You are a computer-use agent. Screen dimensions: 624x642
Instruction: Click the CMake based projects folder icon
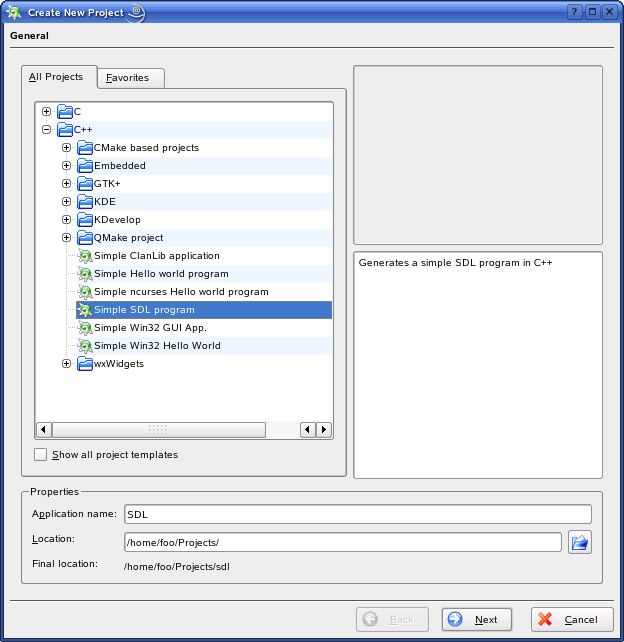pyautogui.click(x=85, y=147)
